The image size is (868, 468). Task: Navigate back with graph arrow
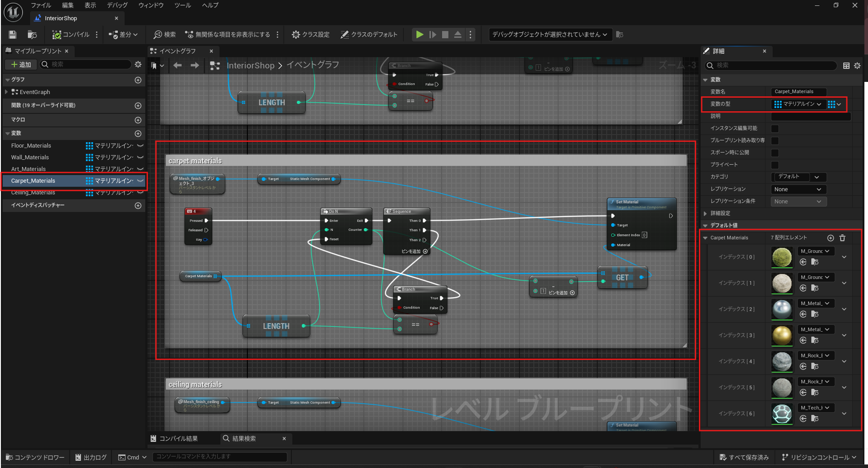click(178, 66)
